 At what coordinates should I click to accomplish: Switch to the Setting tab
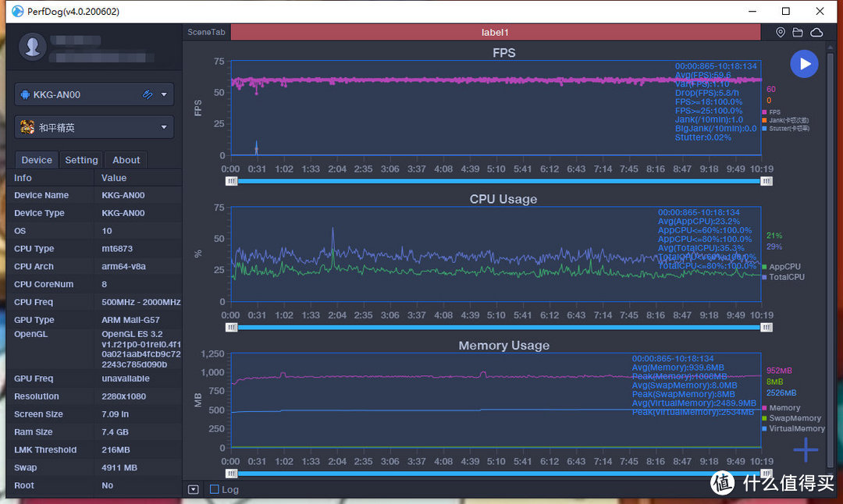(x=81, y=160)
